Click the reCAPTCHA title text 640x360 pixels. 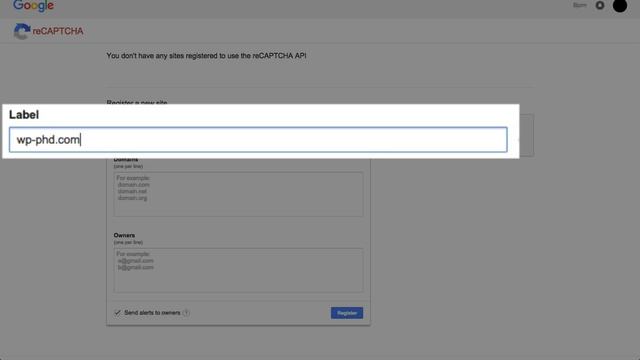pos(58,31)
